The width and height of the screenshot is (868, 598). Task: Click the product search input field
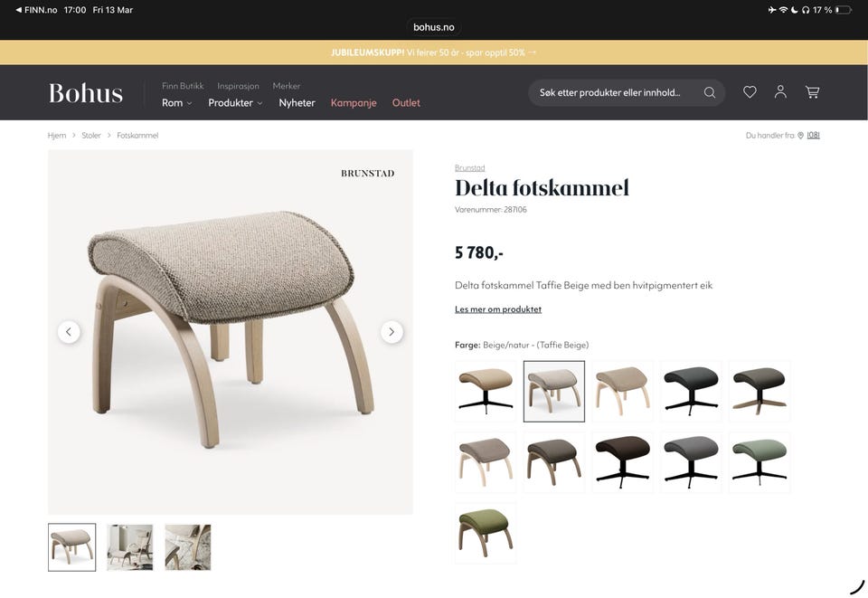pos(615,92)
